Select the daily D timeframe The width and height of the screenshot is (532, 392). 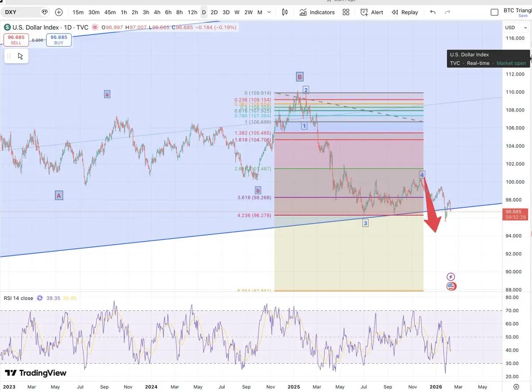click(x=204, y=12)
